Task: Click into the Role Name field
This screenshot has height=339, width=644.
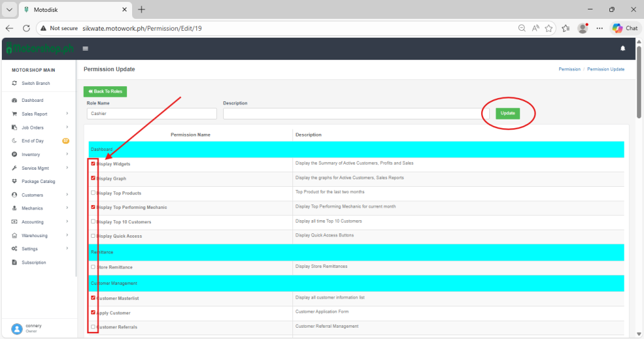Action: (152, 114)
